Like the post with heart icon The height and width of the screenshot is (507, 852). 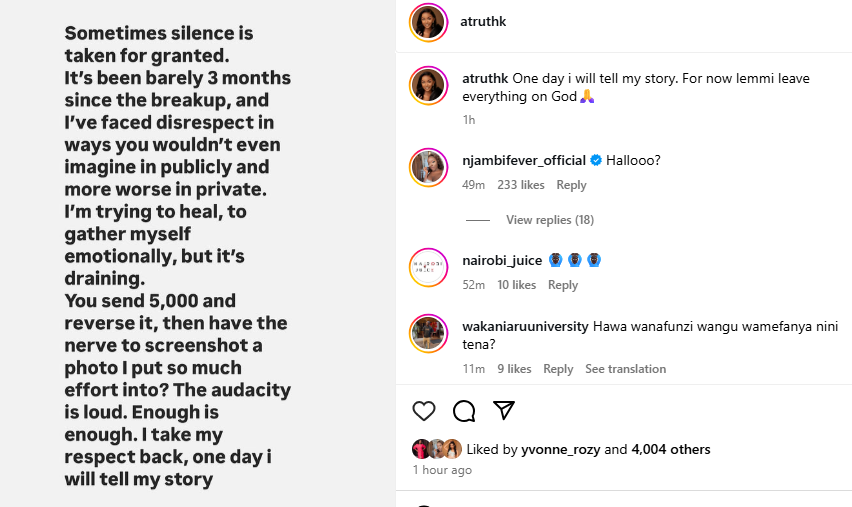click(424, 411)
